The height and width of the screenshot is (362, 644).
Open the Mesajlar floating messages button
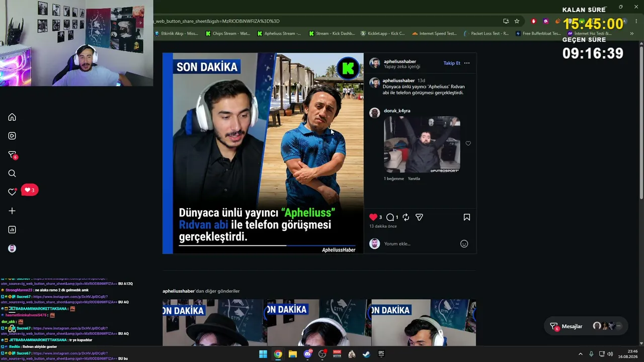pos(586,326)
